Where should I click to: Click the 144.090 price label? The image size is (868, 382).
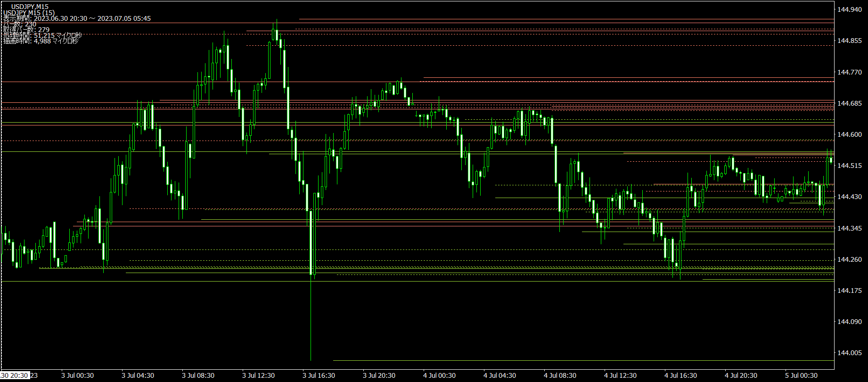[x=850, y=322]
